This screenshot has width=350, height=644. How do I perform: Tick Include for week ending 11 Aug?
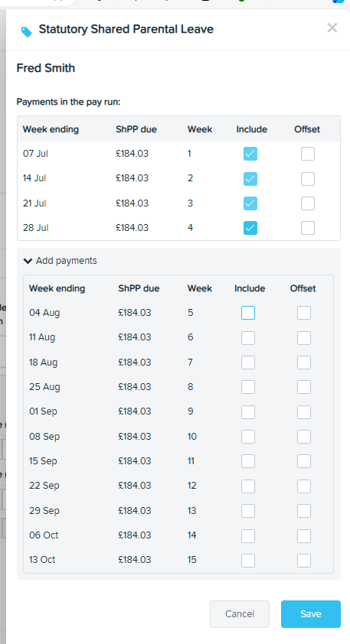point(248,337)
